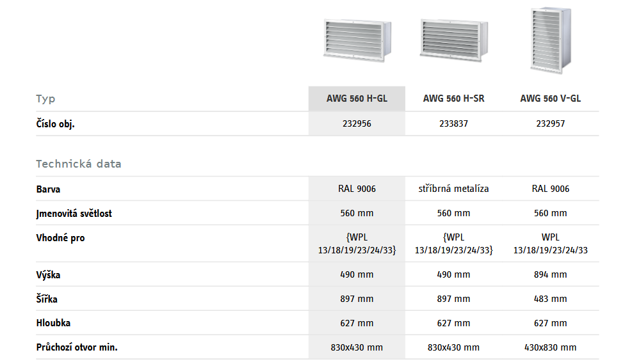Click order number 232956
Viewport: 632px width, 364px height.
click(357, 123)
